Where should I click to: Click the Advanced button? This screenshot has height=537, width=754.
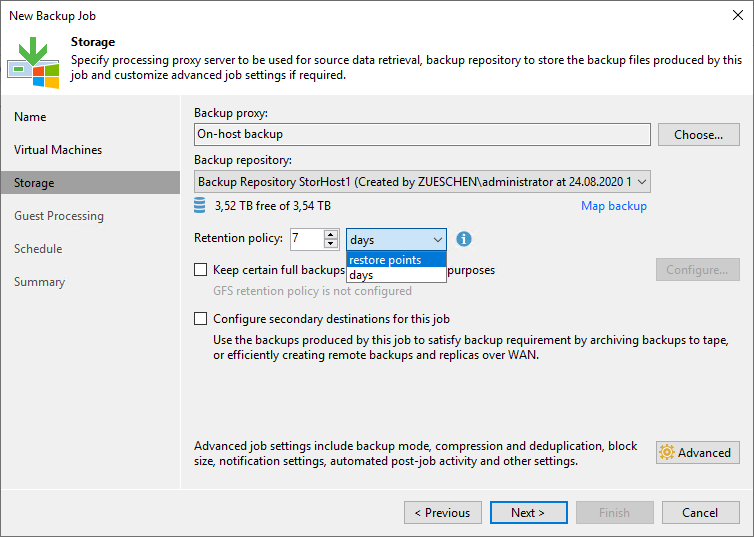tap(698, 452)
